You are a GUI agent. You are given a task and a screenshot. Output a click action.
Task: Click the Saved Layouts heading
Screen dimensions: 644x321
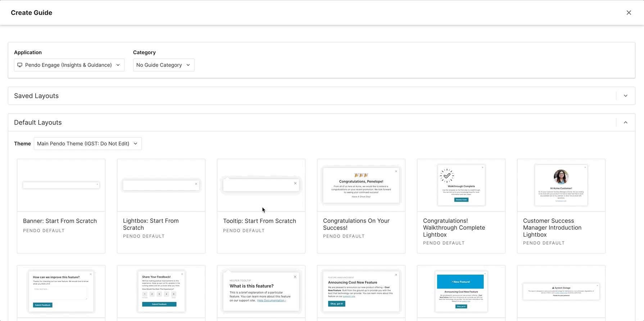pos(36,96)
